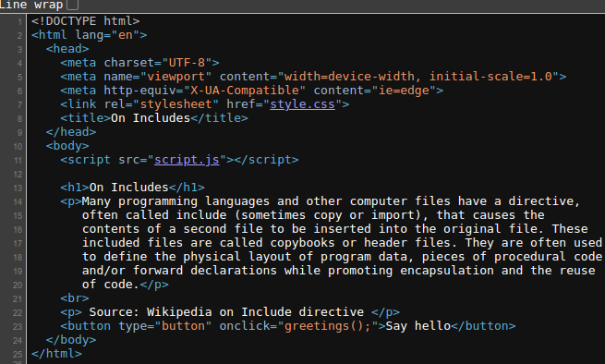This screenshot has width=605, height=364.
Task: Open the style.css link
Action: [x=303, y=104]
